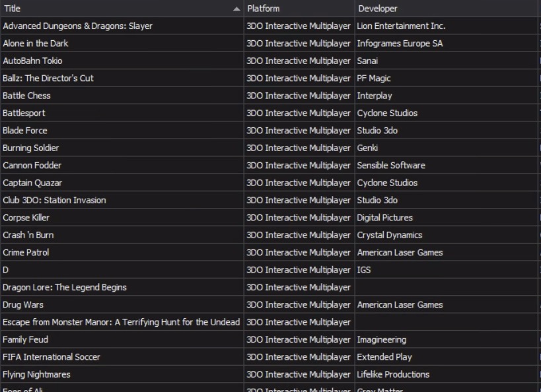Select the Flying Nightmares title
The image size is (541, 392).
point(36,374)
